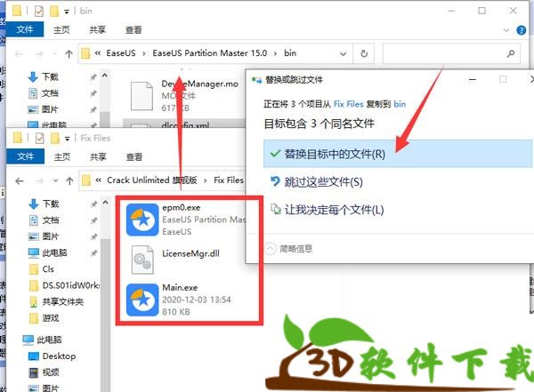Expand the ribbon chevron in bin window
This screenshot has width=534, height=392.
click(x=506, y=30)
